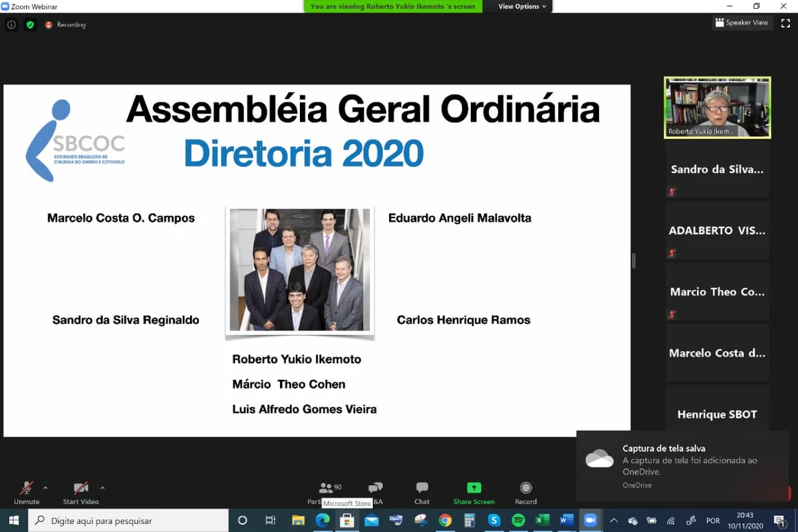Click the group photo on the slide
798x532 pixels.
299,269
